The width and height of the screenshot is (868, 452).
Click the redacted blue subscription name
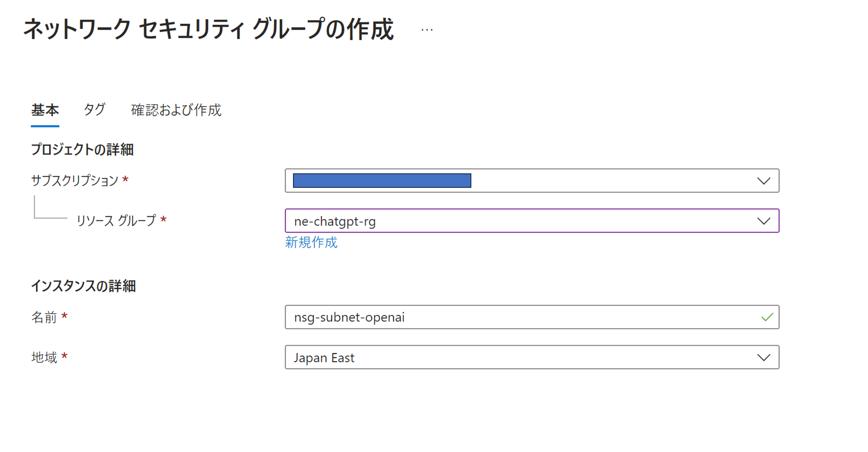(382, 181)
